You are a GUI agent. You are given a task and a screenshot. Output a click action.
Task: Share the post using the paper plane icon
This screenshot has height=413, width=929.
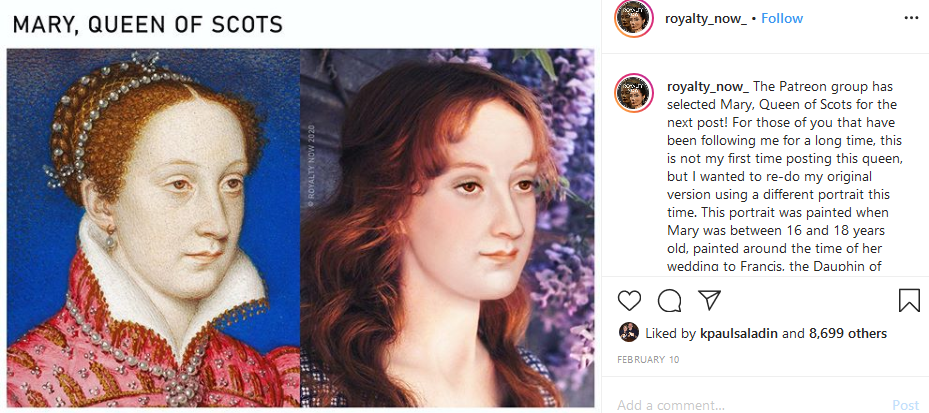point(709,300)
